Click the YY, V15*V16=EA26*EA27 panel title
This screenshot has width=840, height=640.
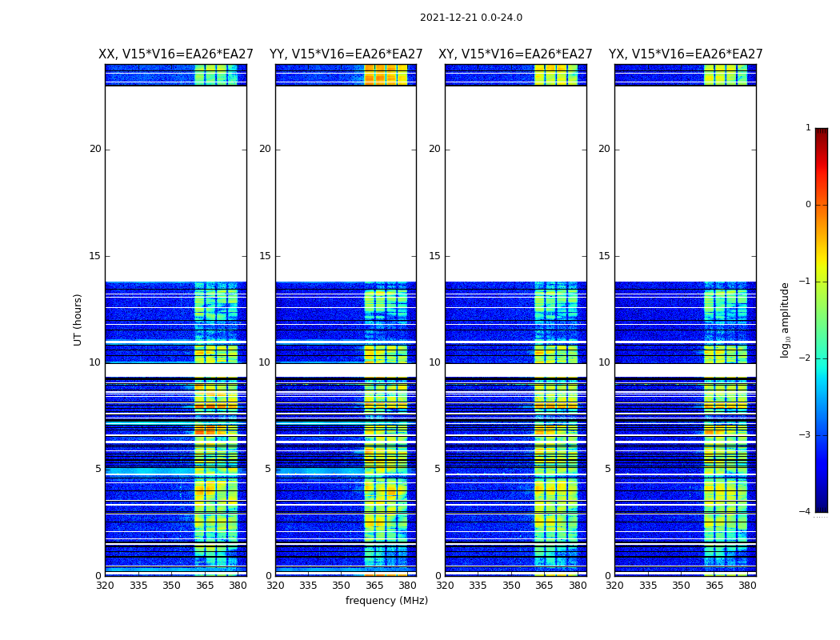point(346,54)
